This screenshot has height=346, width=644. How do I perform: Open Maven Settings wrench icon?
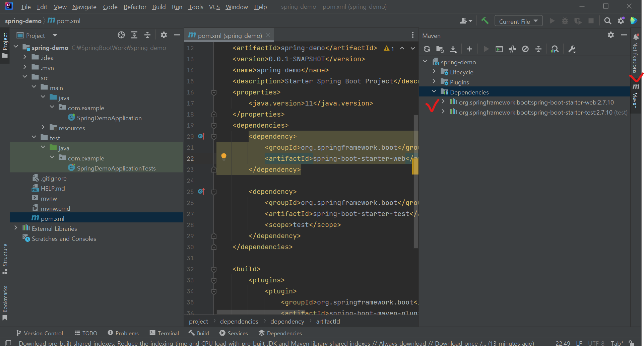click(572, 49)
